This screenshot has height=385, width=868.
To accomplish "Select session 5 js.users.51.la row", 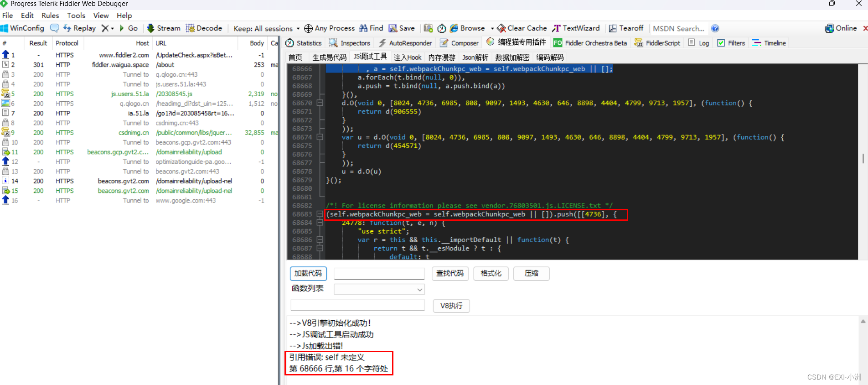I will coord(139,94).
